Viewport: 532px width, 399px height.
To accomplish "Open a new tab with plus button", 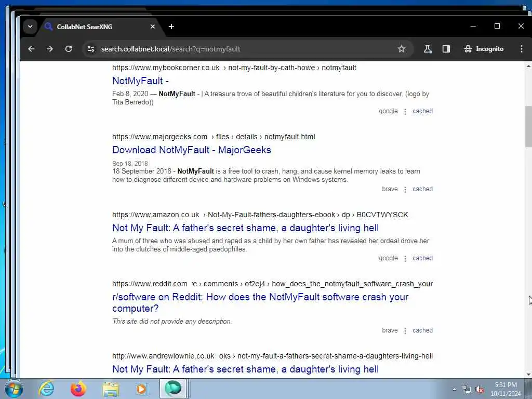I will [171, 26].
